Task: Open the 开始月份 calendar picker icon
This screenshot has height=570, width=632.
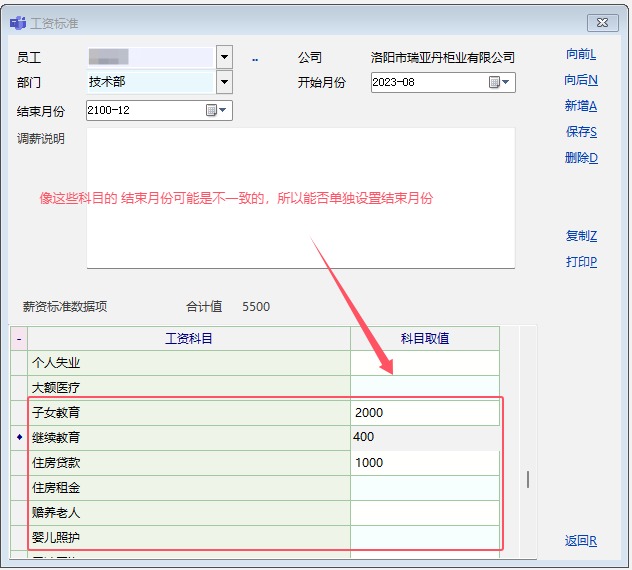Action: tap(497, 82)
